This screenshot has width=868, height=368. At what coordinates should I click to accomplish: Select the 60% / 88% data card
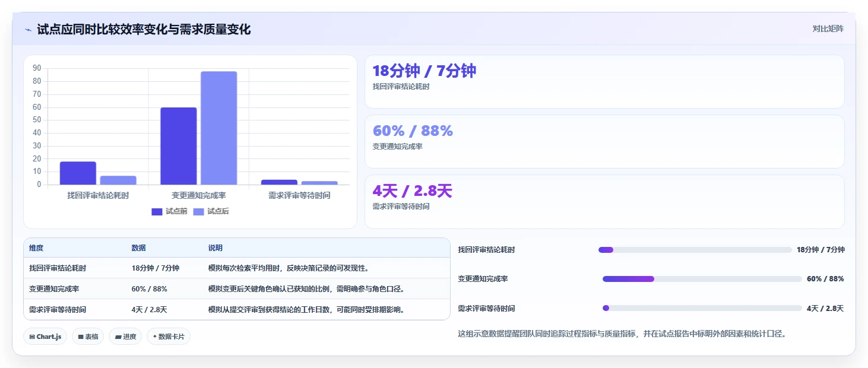(604, 141)
